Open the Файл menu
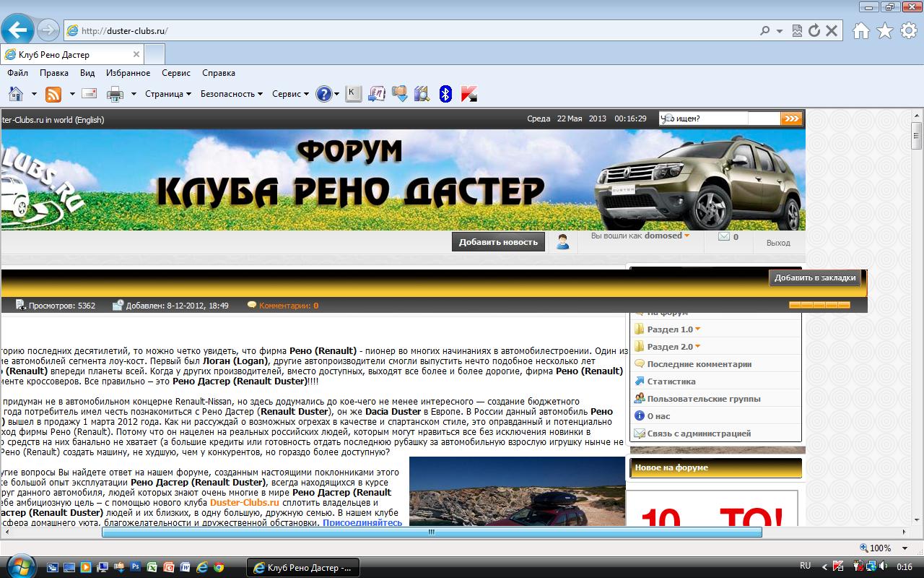Screen dimensions: 924x578 (17, 73)
